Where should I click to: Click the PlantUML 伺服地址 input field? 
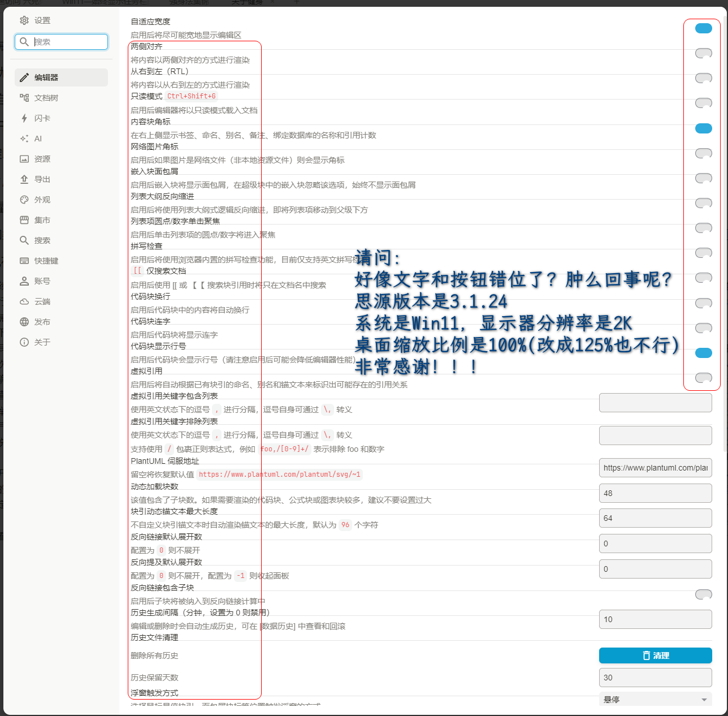point(656,468)
